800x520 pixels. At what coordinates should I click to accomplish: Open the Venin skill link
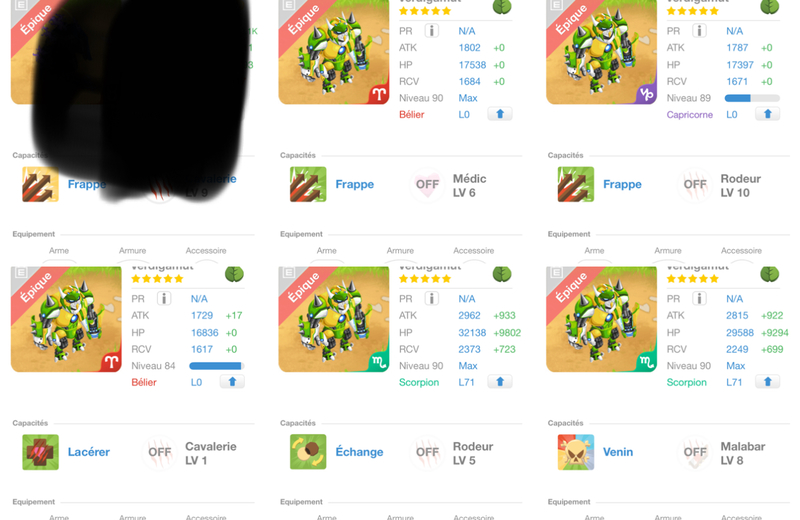[618, 452]
